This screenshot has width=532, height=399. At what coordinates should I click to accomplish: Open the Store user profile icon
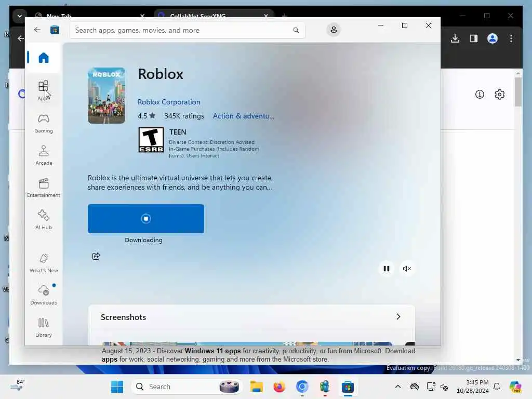coord(334,30)
